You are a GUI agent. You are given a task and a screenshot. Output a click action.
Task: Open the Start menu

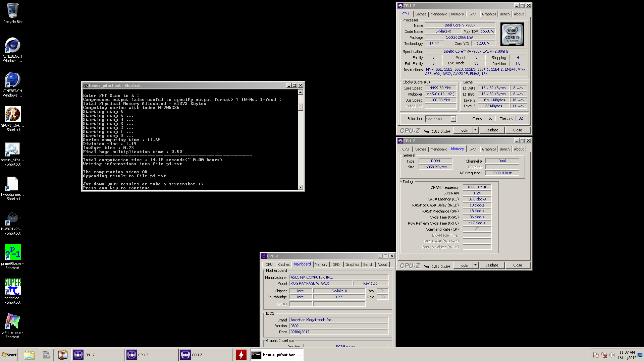pos(9,355)
